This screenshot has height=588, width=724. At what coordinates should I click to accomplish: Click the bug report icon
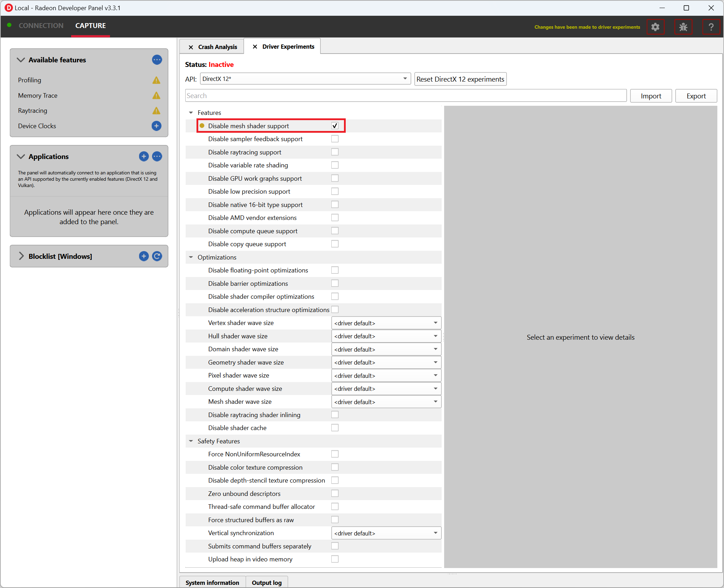(683, 27)
